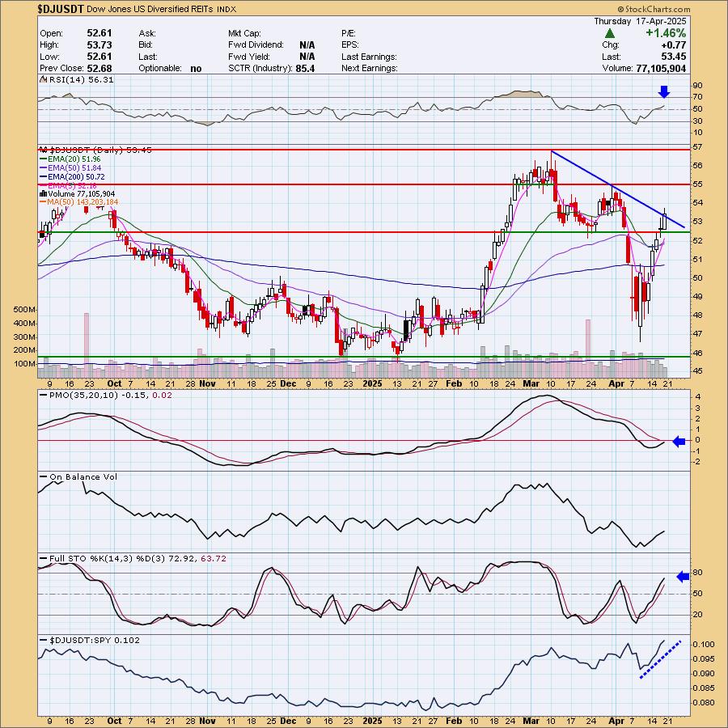
Task: Click the Last Earnings label
Action: pos(369,57)
